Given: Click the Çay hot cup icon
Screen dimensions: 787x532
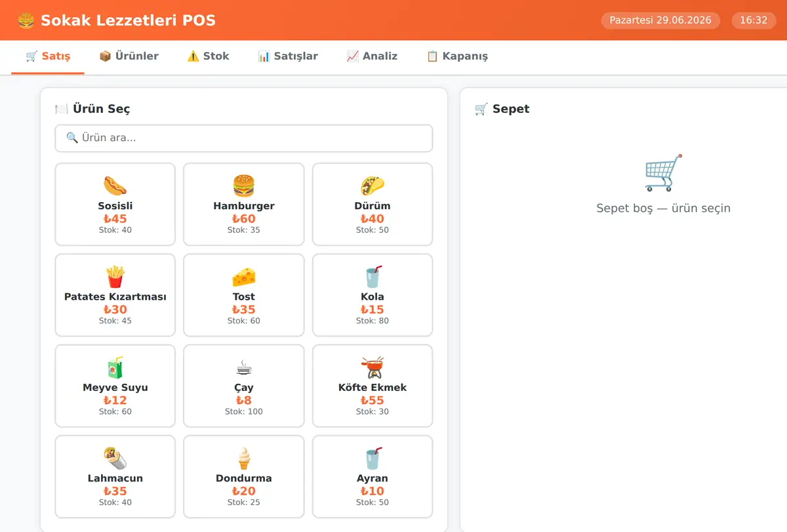Looking at the screenshot, I should pyautogui.click(x=243, y=367).
